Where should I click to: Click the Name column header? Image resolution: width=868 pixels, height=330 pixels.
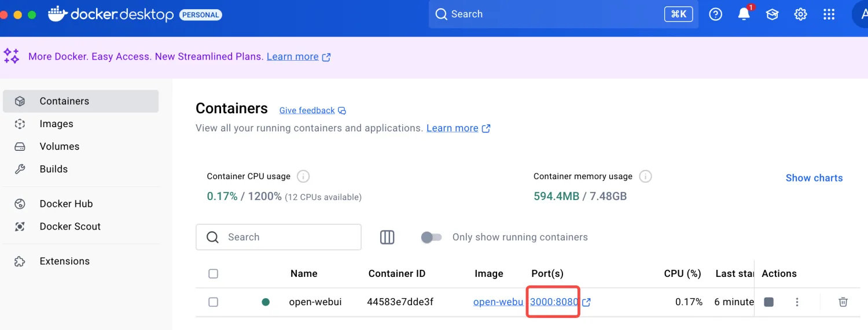pos(304,273)
